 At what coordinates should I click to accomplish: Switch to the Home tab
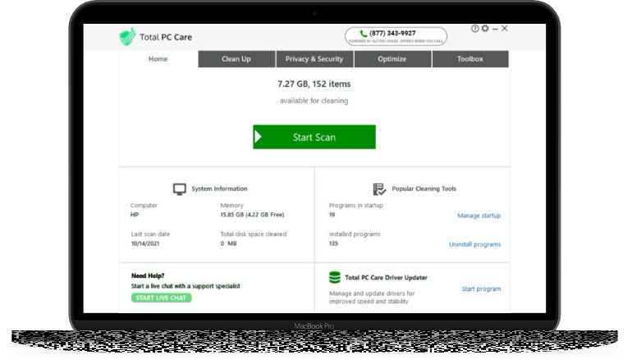click(158, 59)
